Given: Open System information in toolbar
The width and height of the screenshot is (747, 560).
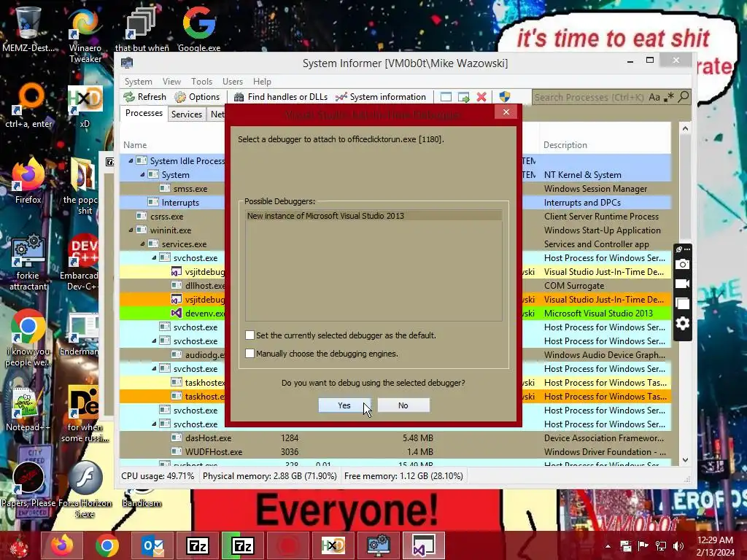Looking at the screenshot, I should (x=381, y=97).
